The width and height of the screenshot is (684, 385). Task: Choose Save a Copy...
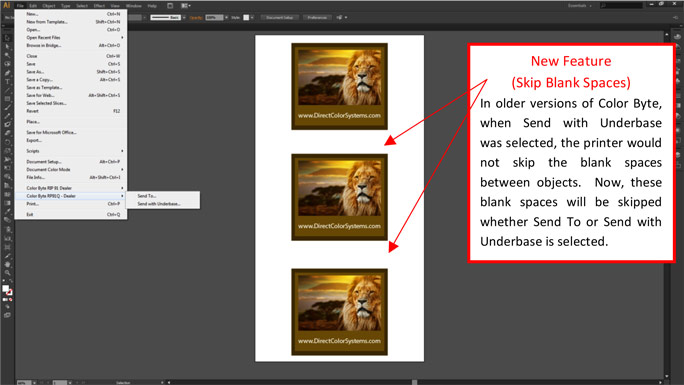[x=71, y=79]
